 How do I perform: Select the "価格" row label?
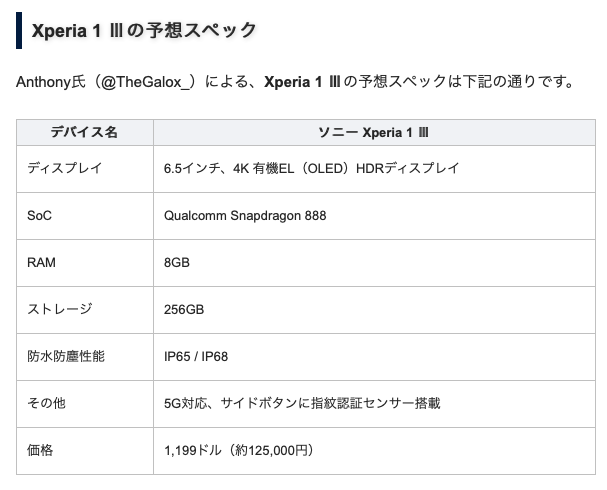click(40, 450)
